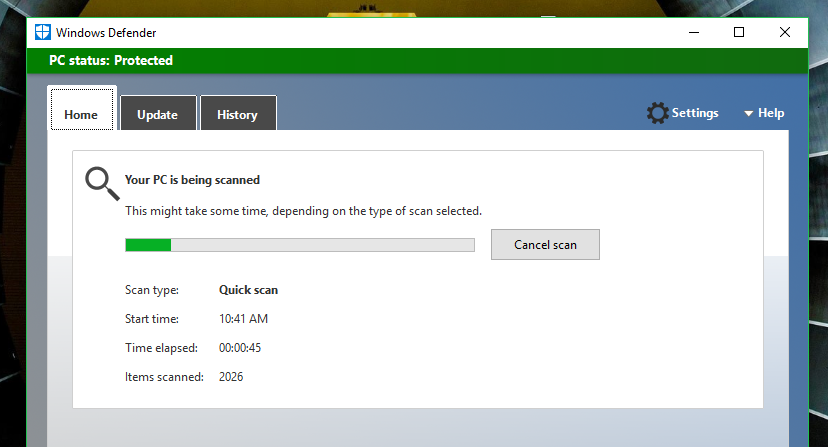Minimize the Windows Defender window
Screen dimensions: 828x447
tap(694, 32)
